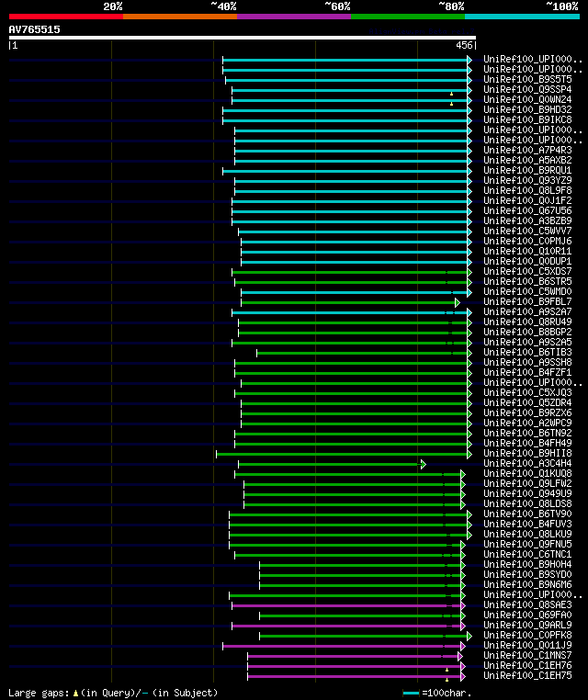The image size is (588, 700).
Task: Open hit UniRef100_B9HD32
Action: coord(527,109)
